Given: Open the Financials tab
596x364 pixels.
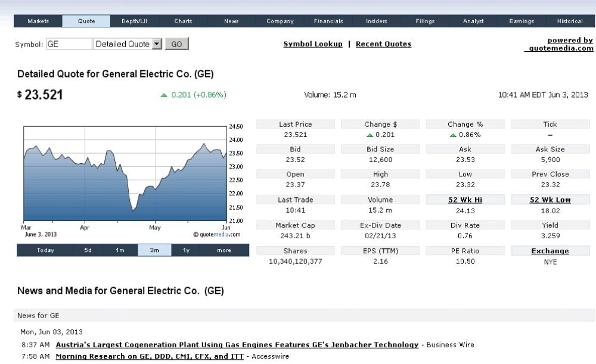Looking at the screenshot, I should pyautogui.click(x=327, y=21).
